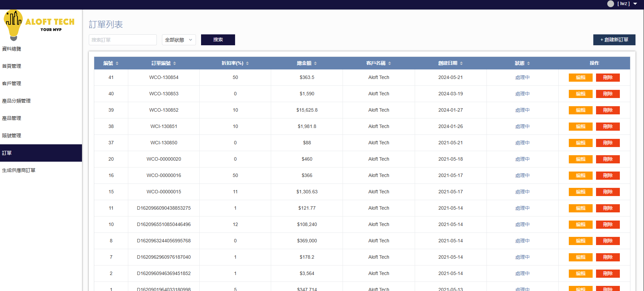Sort by 總金額 column arrows
Viewport: 644px width, 291px height.
(315, 63)
